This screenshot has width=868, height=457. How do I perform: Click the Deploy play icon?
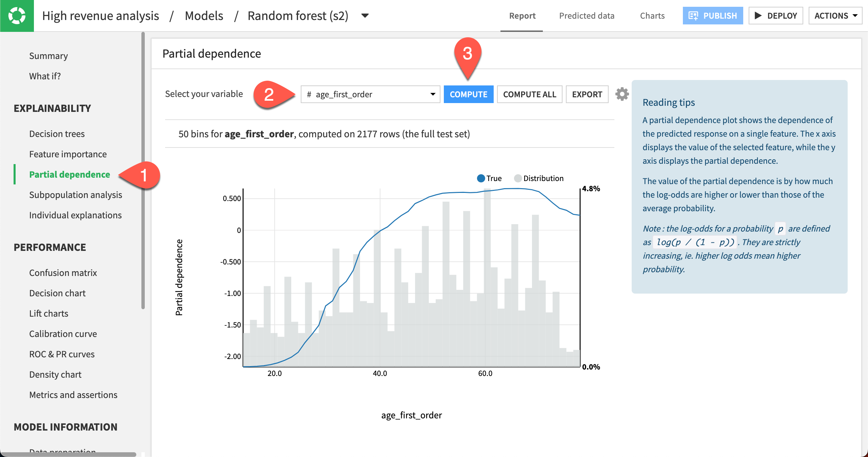758,16
